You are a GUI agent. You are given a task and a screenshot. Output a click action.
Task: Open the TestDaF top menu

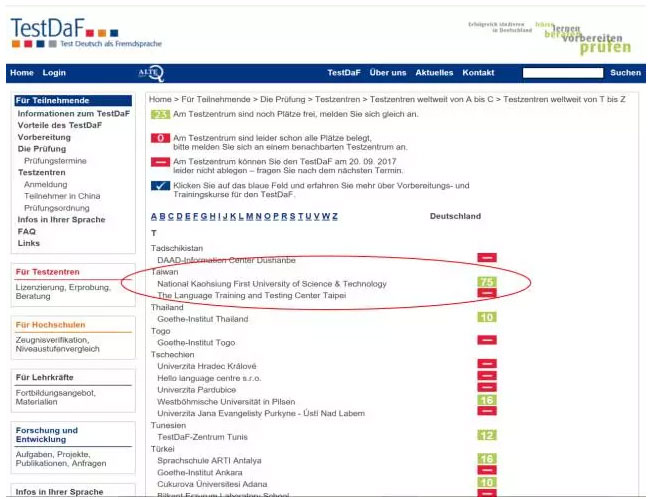(344, 73)
